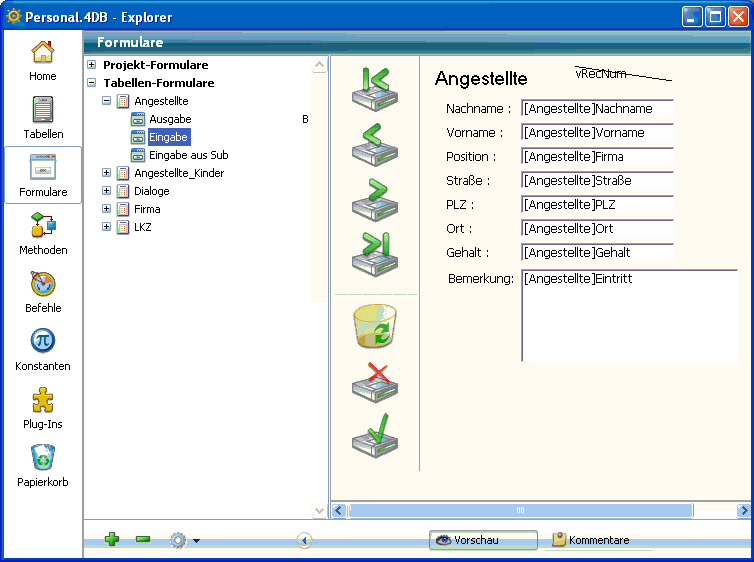Click the green minus remove icon
The image size is (754, 562).
(x=143, y=540)
